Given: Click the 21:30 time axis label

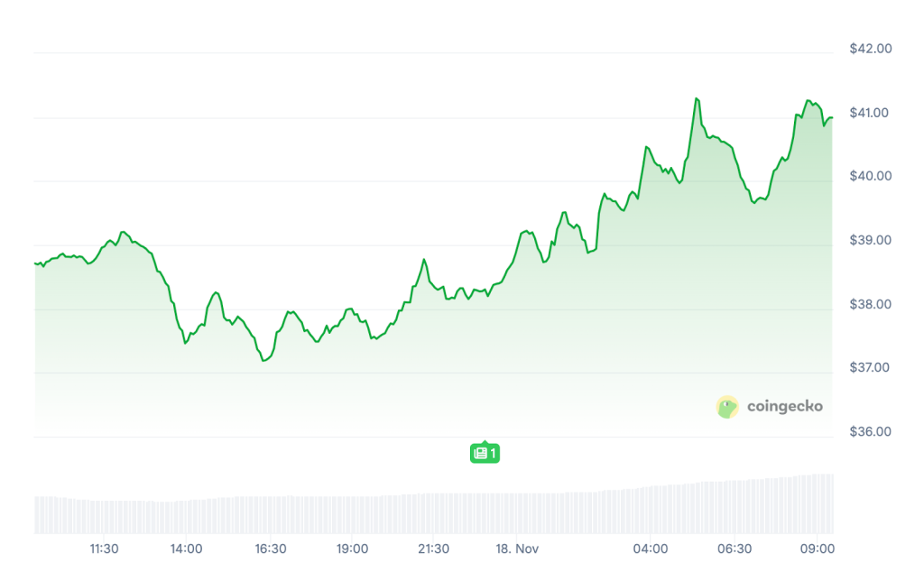Looking at the screenshot, I should (x=434, y=549).
